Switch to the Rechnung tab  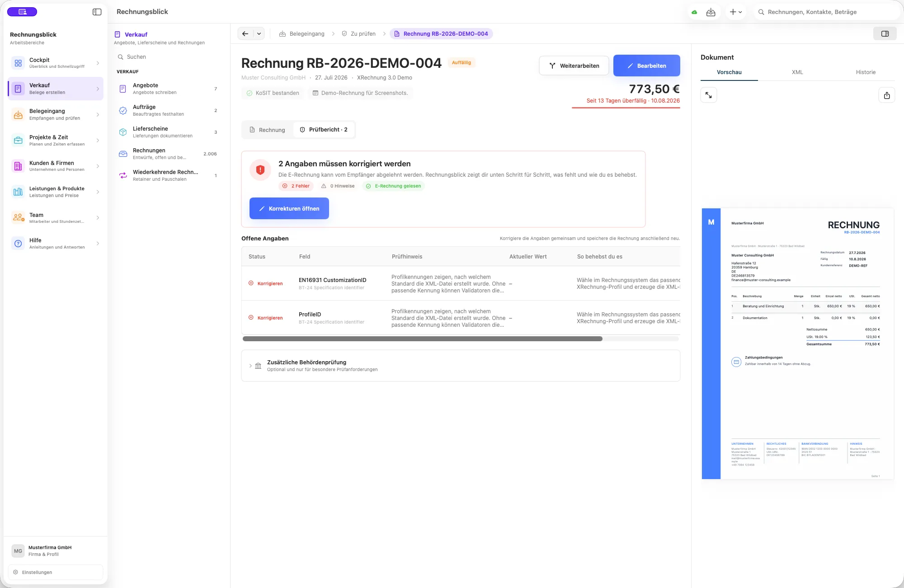coord(268,130)
